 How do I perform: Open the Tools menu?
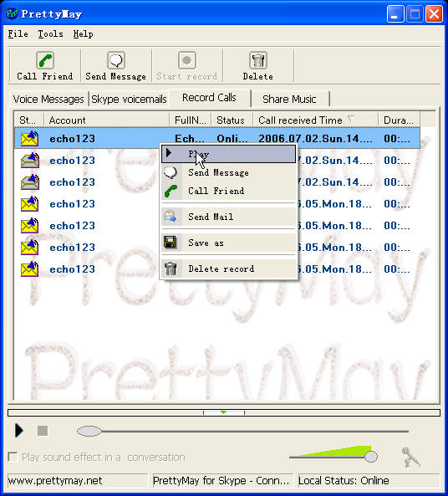point(50,33)
